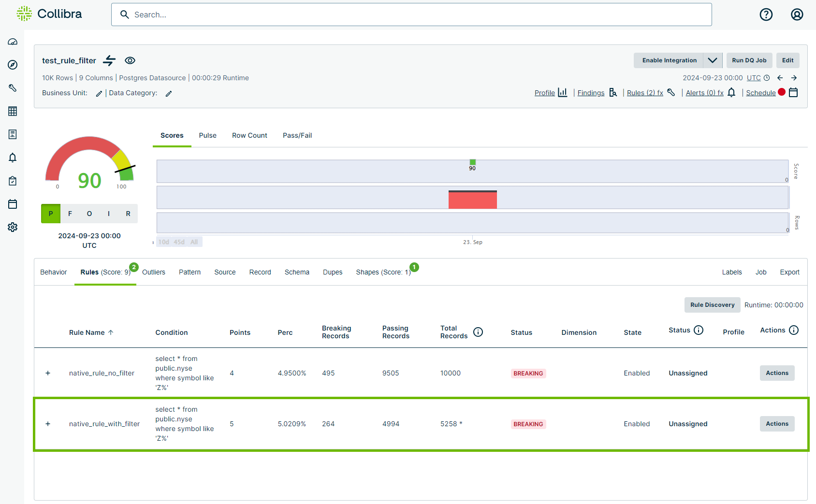Expand the native_rule_with_filter row
Screen dimensions: 816x504
click(48, 424)
